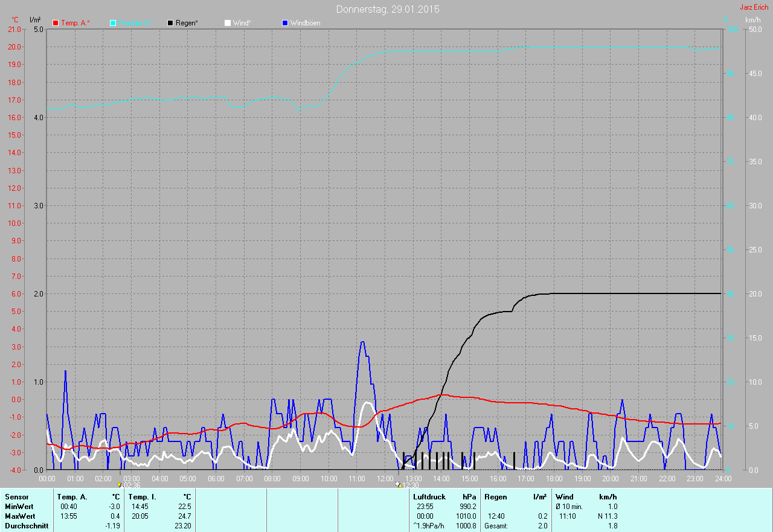The width and height of the screenshot is (773, 532).
Task: Click the "Temp. I." column header
Action: click(x=143, y=497)
